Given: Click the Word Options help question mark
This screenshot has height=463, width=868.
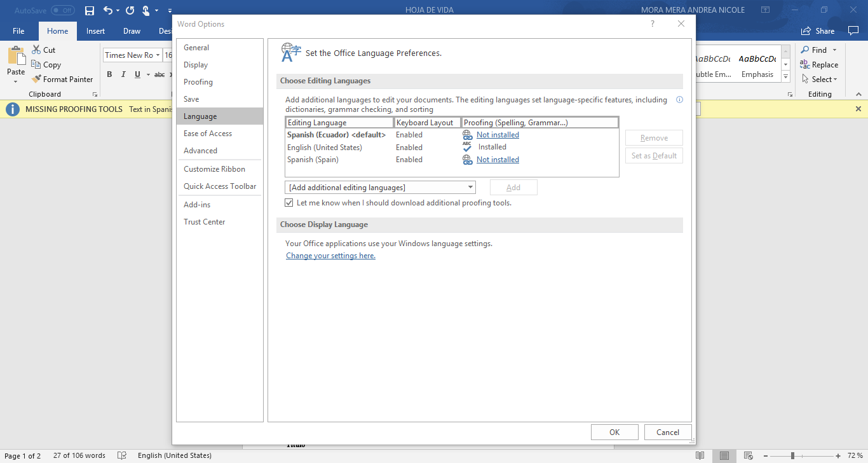Looking at the screenshot, I should tap(652, 24).
